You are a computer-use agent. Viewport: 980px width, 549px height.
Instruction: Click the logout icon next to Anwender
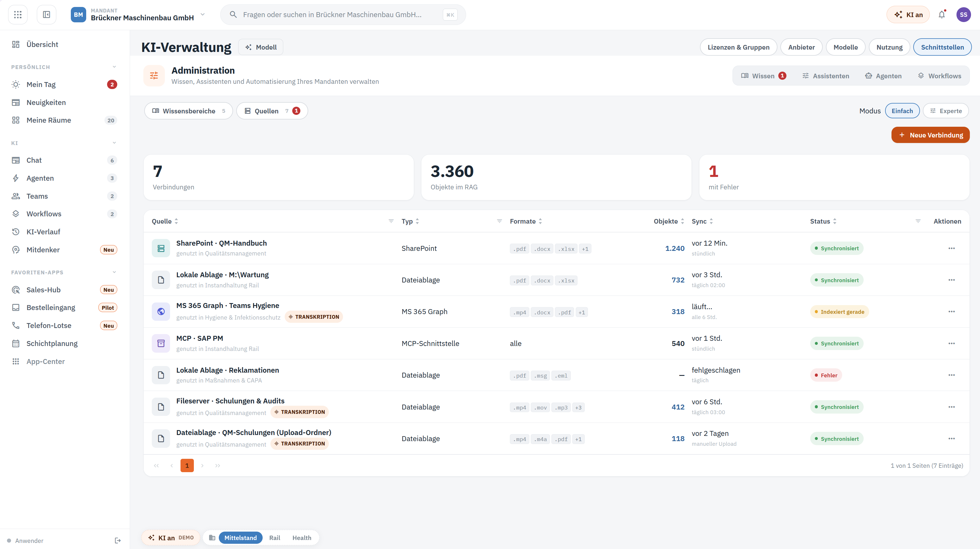coord(118,540)
